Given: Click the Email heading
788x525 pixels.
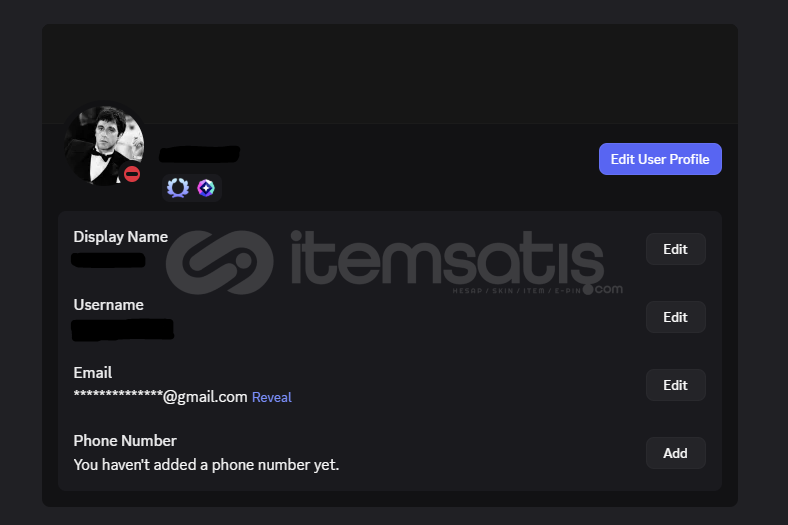Looking at the screenshot, I should click(x=92, y=373).
